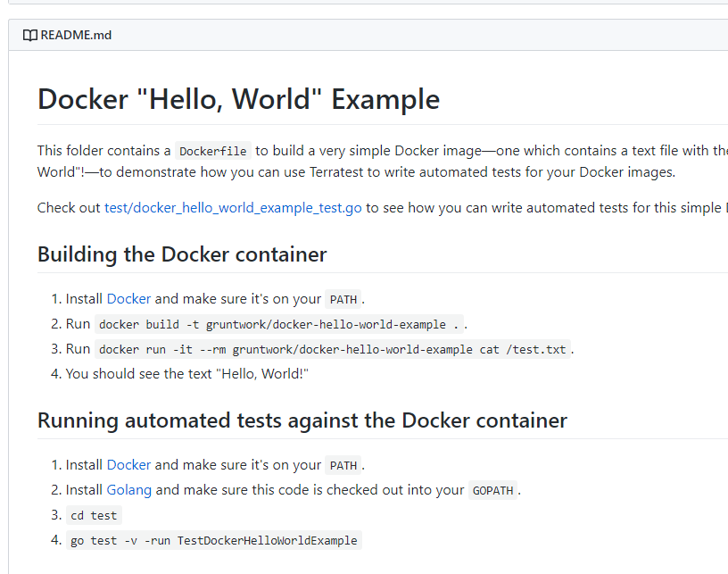The height and width of the screenshot is (574, 728).
Task: Click the cd test code snippet
Action: point(94,515)
